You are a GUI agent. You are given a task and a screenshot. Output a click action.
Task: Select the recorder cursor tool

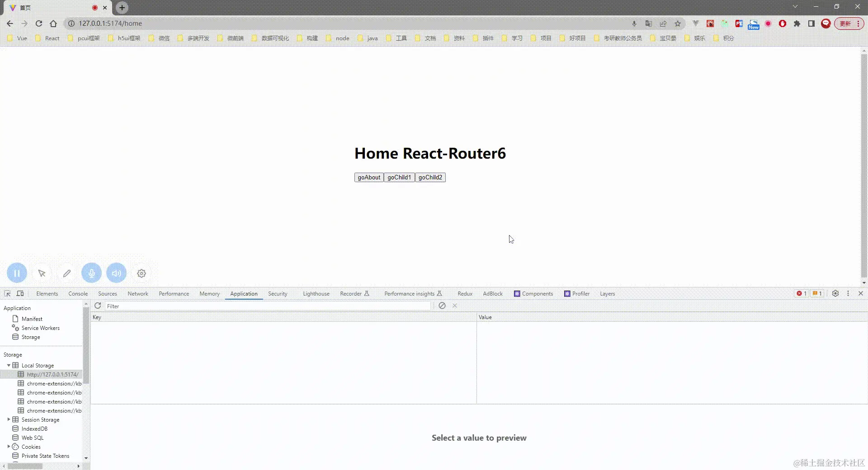pos(42,273)
